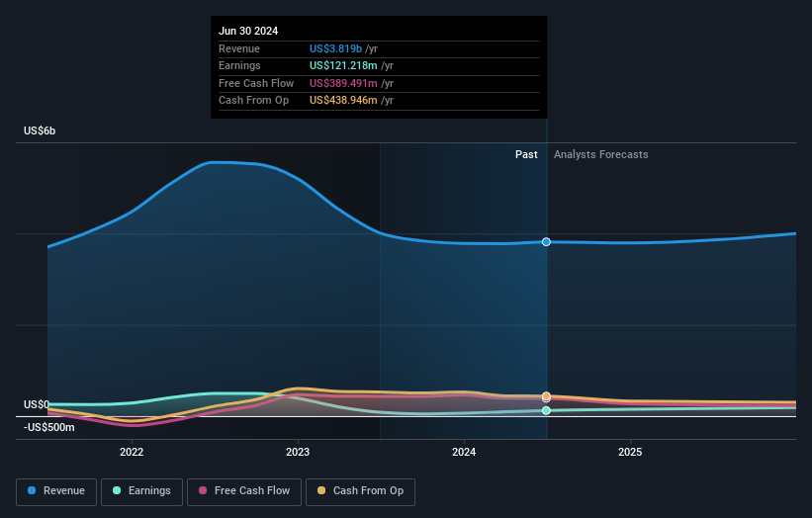
Task: Toggle the Free Cash Flow legend button
Action: 244,491
